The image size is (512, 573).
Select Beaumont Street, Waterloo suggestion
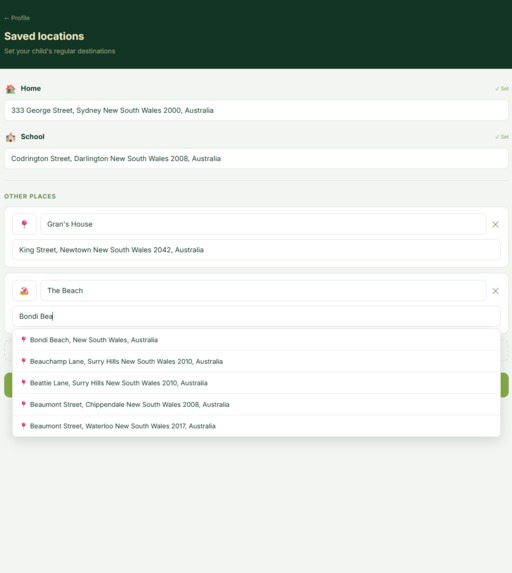(x=256, y=426)
